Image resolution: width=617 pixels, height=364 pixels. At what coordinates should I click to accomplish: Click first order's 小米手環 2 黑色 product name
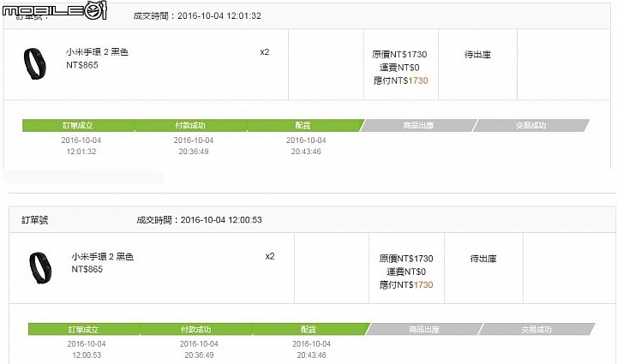97,52
